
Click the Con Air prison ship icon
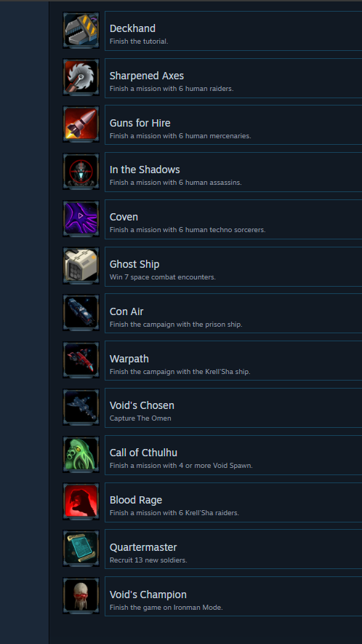click(81, 314)
